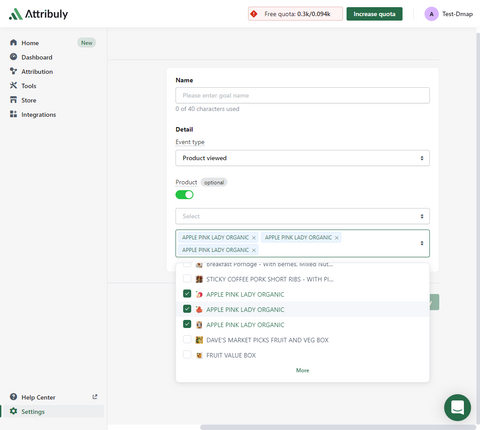This screenshot has width=480, height=430.
Task: Check the STICKY COFFEE PORK SHORT RIBS checkbox
Action: (x=187, y=278)
